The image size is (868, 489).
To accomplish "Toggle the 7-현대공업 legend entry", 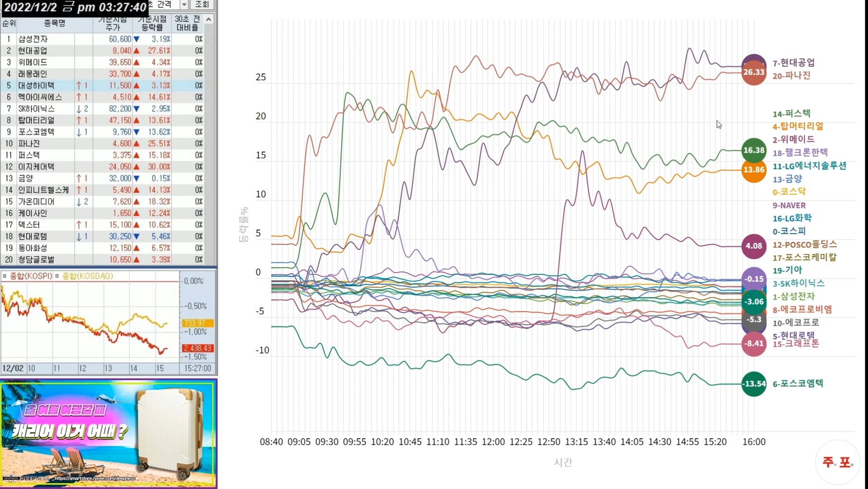I will (x=794, y=62).
